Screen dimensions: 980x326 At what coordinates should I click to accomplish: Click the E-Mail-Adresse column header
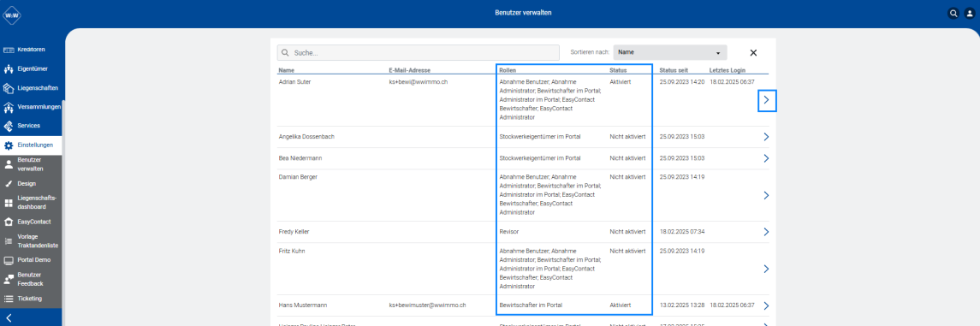point(409,70)
